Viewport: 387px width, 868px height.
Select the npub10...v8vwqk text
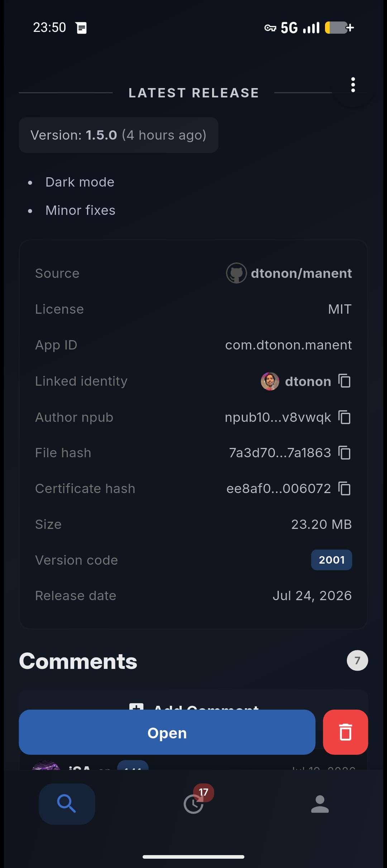(x=278, y=417)
